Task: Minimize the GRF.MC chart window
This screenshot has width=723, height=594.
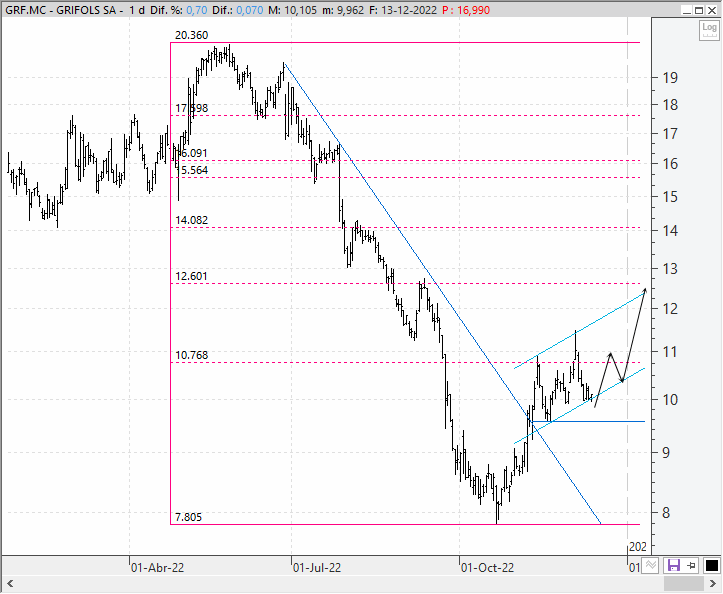Action: click(687, 10)
